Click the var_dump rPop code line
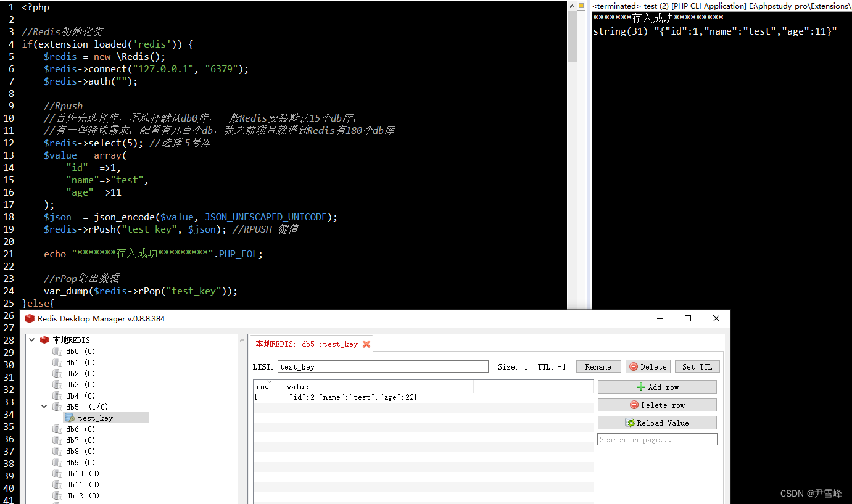The image size is (852, 504). pos(140,291)
